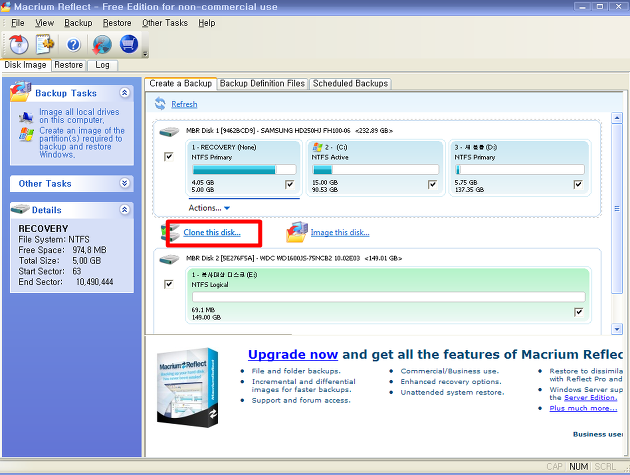The width and height of the screenshot is (630, 475).
Task: Click the D: partition usage bar
Action: pos(520,170)
